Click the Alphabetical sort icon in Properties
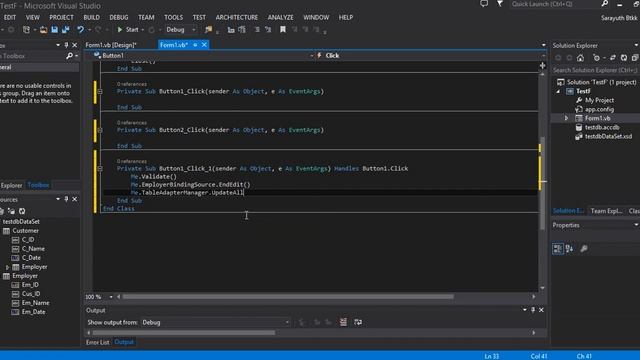Screen dimensions: 640x360 pyautogui.click(x=569, y=249)
